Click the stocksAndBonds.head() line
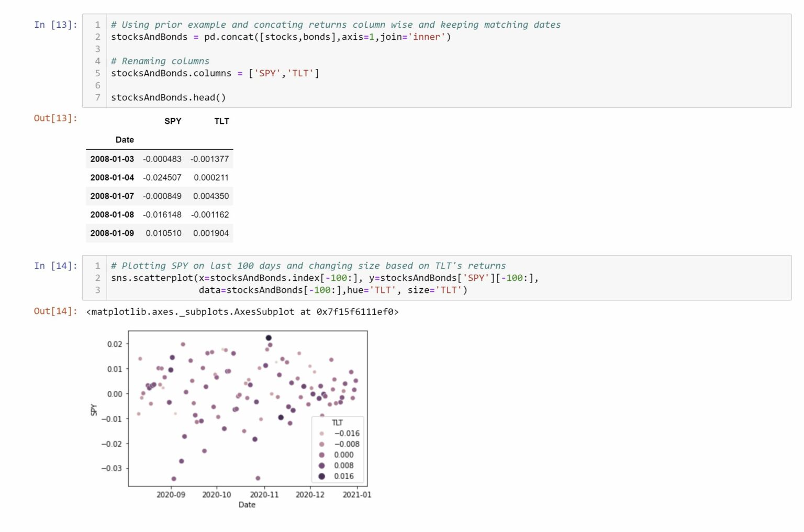The image size is (804, 532). pos(168,97)
